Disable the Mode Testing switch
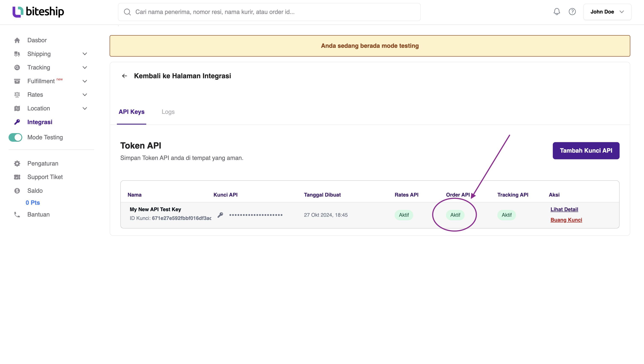Image resolution: width=644 pixels, height=364 pixels. pyautogui.click(x=15, y=137)
